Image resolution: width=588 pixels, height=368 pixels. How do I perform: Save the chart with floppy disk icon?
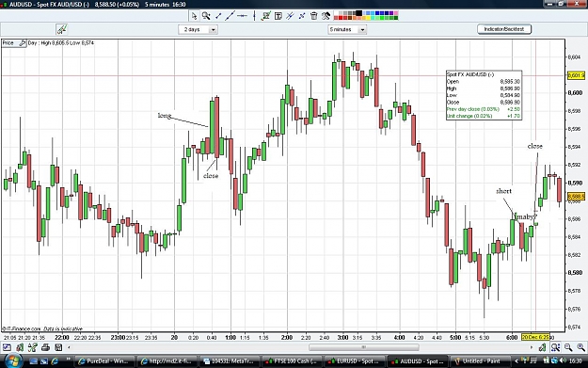click(x=58, y=347)
